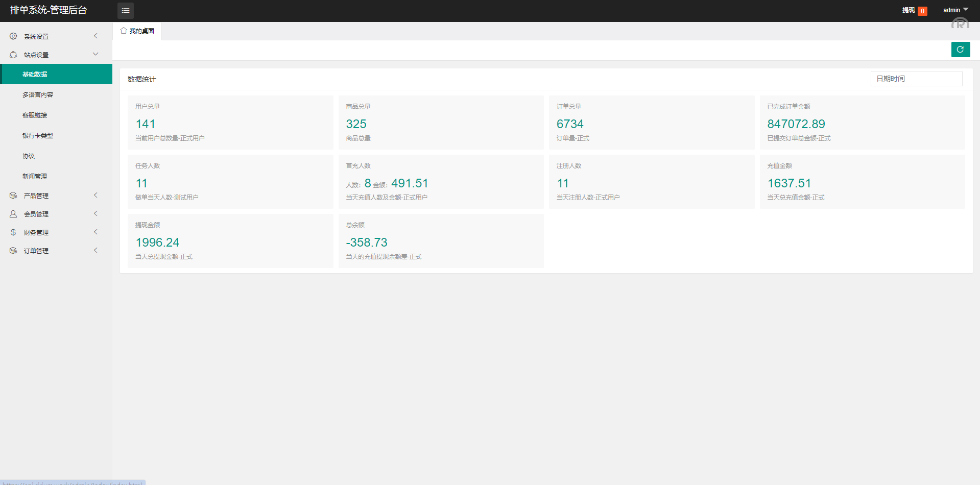Click the system settings gear icon

pyautogui.click(x=13, y=36)
